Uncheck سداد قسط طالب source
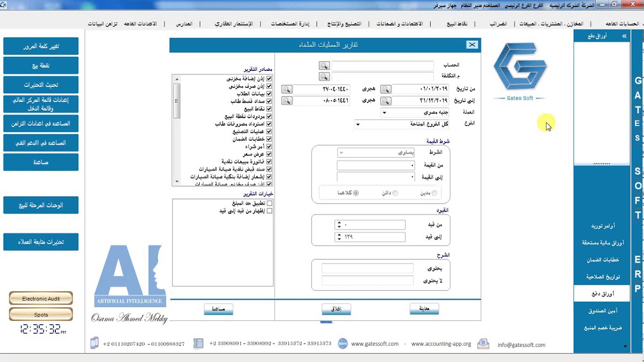The height and width of the screenshot is (362, 644). (x=269, y=102)
